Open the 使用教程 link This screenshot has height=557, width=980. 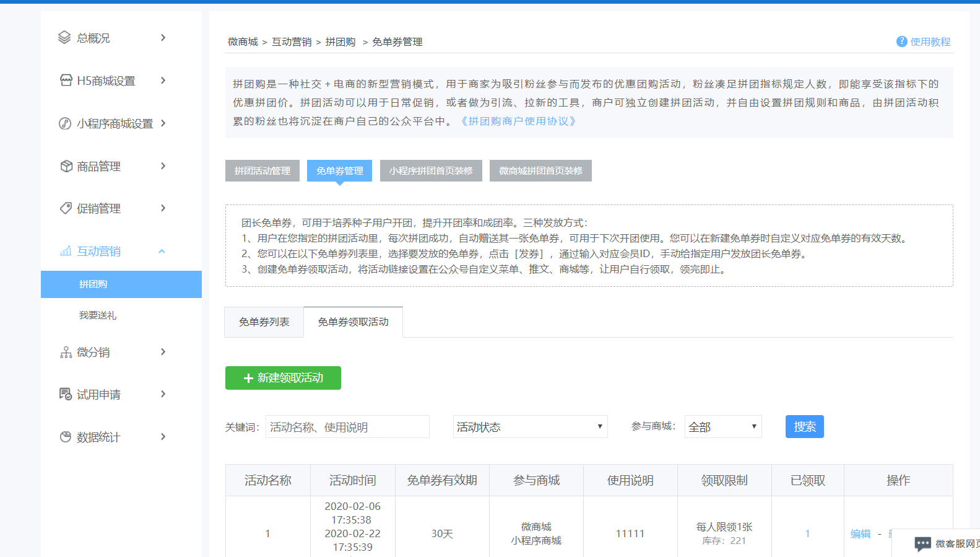click(930, 42)
